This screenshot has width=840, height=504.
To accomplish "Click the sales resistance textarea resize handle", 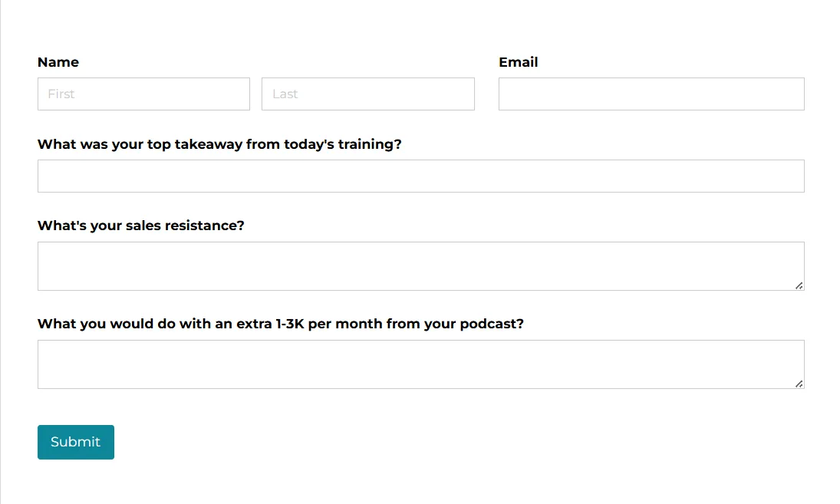I will point(799,285).
